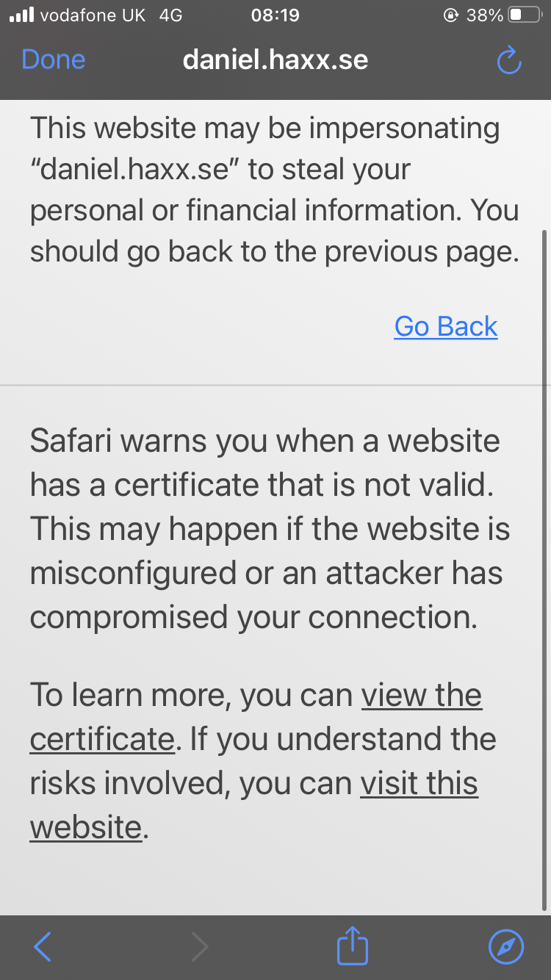Screen dimensions: 551x980
Task: Click the Go Back link
Action: 446,326
